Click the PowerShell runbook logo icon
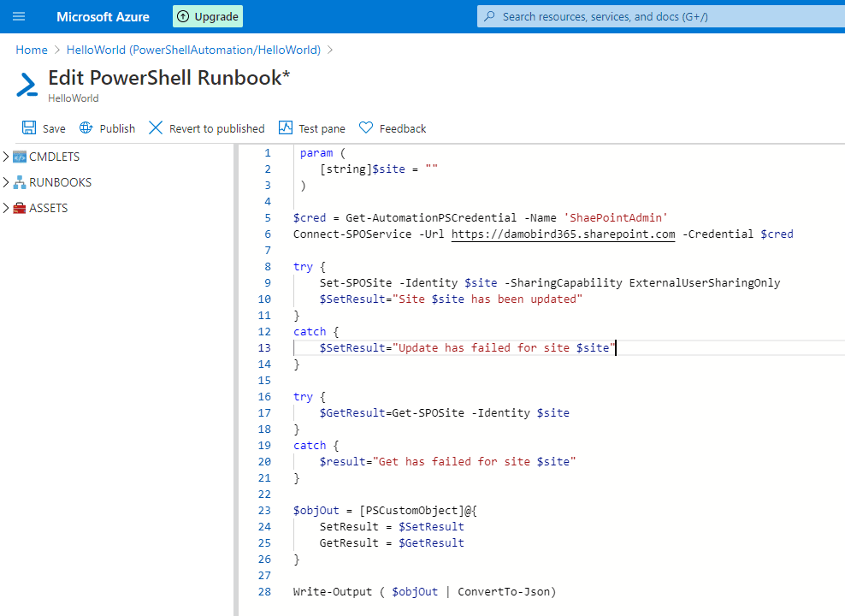 coord(27,85)
